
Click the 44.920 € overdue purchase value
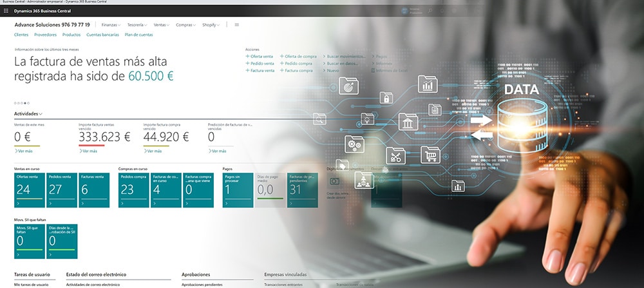(166, 137)
